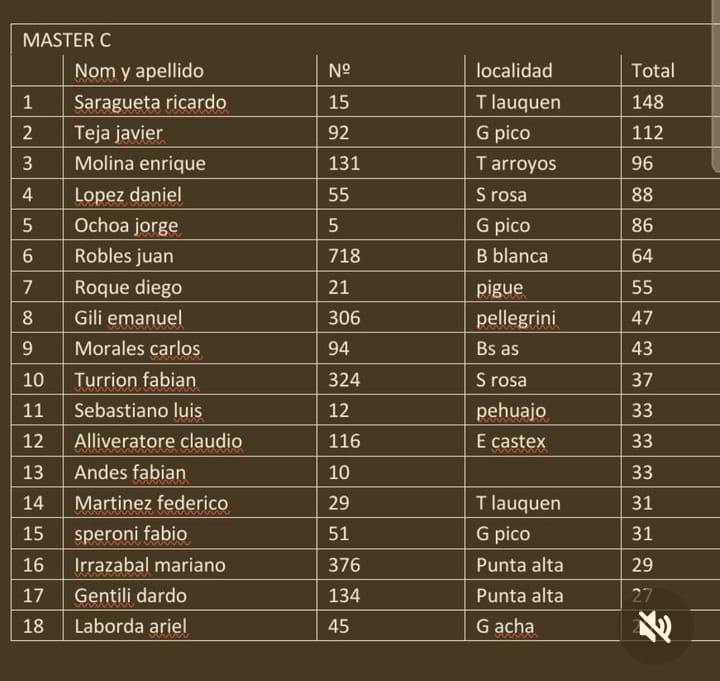The width and height of the screenshot is (720, 681).
Task: Click the "Total" column header
Action: tap(653, 71)
